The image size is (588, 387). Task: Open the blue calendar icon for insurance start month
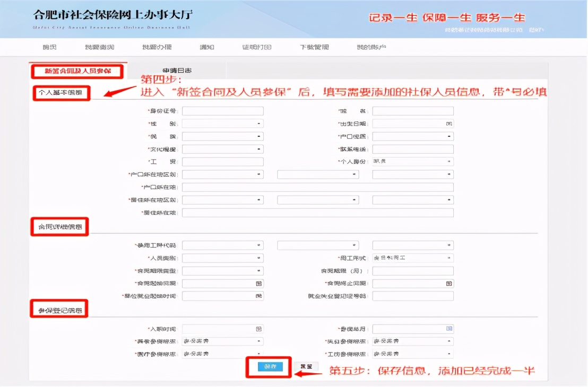(x=449, y=329)
